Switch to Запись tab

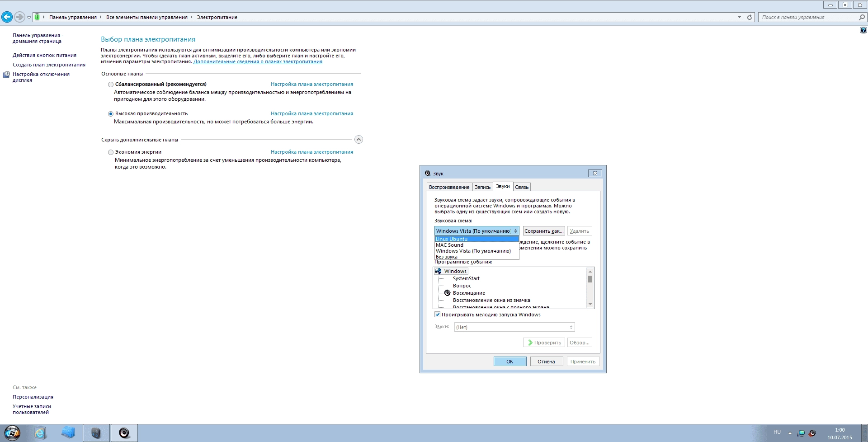pyautogui.click(x=482, y=187)
